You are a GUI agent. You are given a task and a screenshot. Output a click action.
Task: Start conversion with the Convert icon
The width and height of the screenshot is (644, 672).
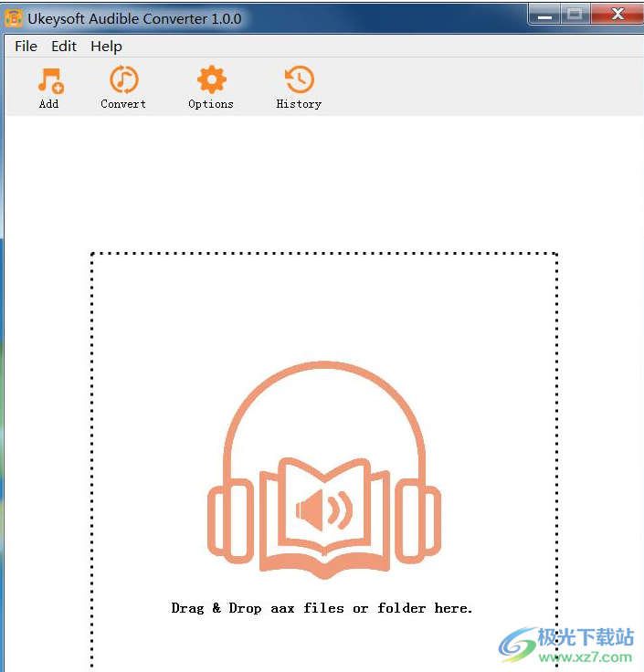tap(124, 79)
